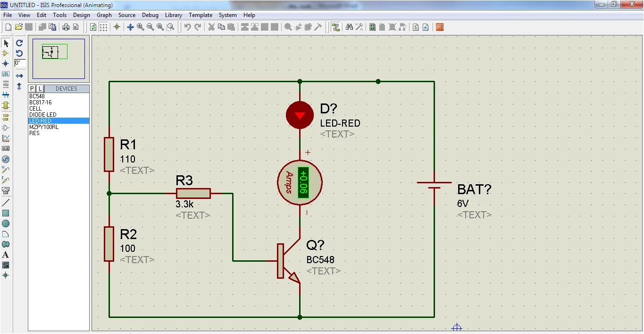Select the graph mode tool

pyautogui.click(x=6, y=138)
